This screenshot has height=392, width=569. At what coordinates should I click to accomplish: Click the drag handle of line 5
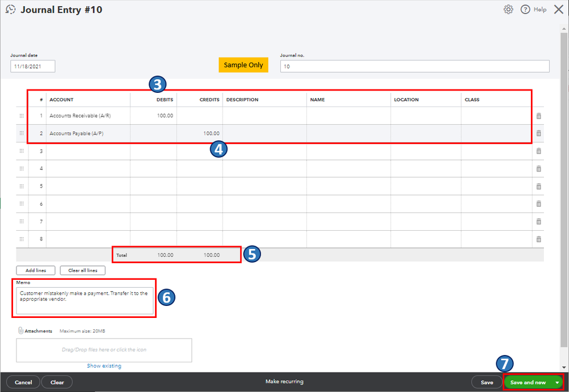coord(22,186)
